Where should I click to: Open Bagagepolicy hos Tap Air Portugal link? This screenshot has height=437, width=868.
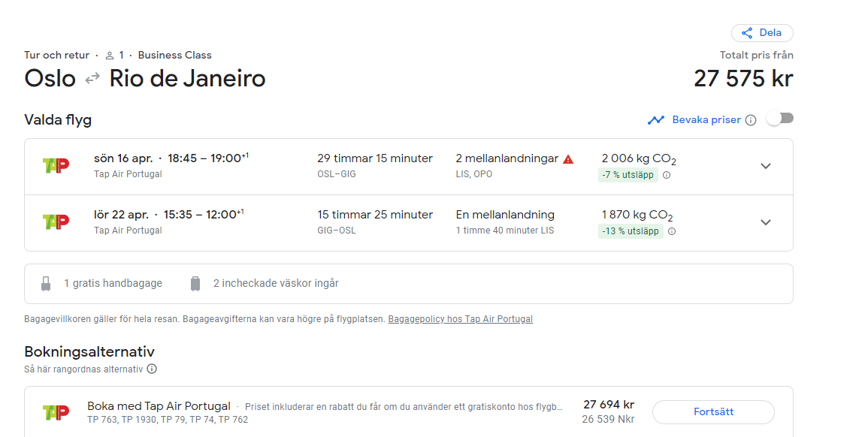pos(460,319)
